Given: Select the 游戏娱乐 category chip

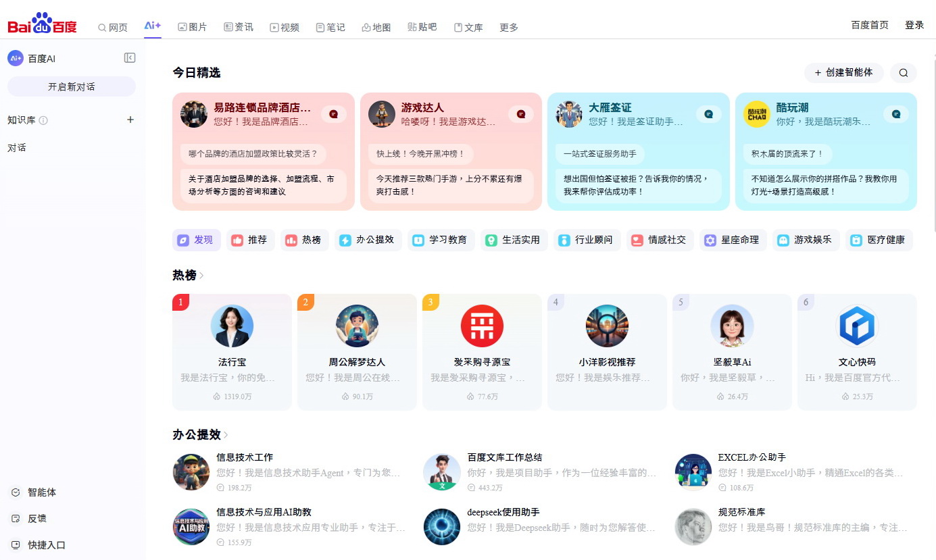Looking at the screenshot, I should 806,240.
